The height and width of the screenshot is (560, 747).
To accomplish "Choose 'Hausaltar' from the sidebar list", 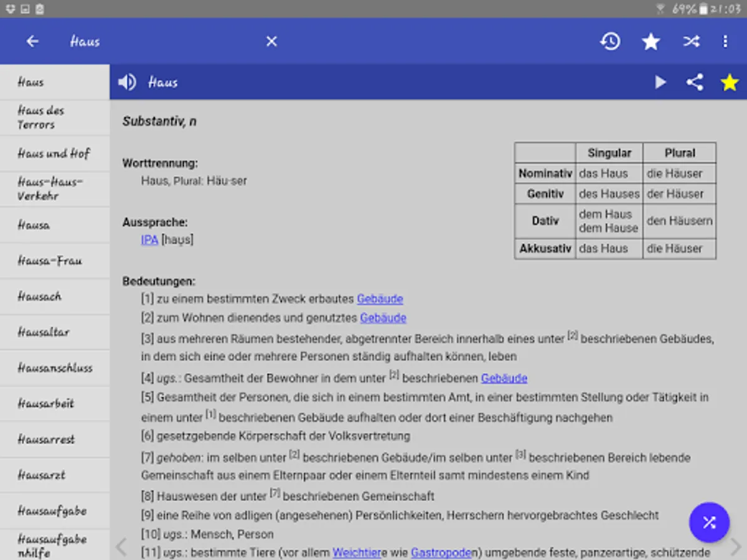I will point(55,332).
